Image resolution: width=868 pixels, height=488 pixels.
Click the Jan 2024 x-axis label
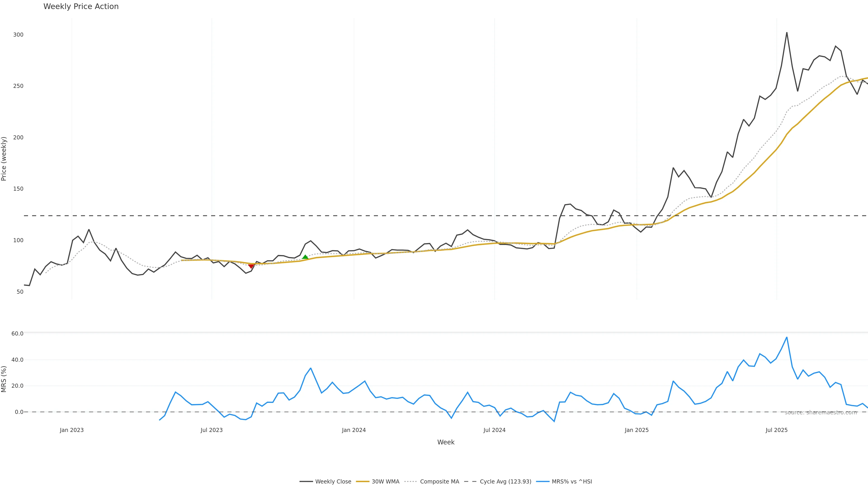click(354, 430)
